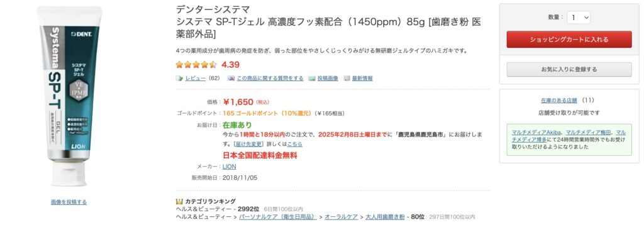Click the star rating icons
This screenshot has height=227, width=644.
196,64
